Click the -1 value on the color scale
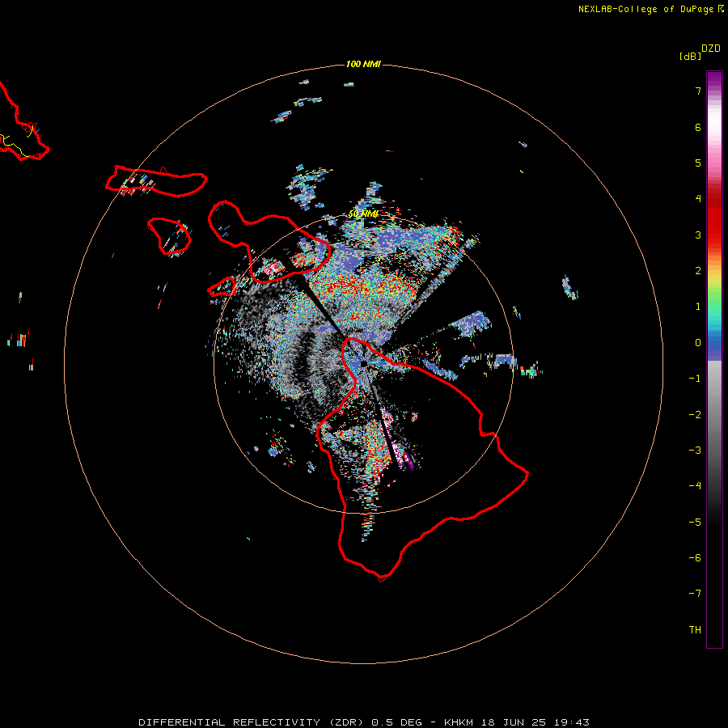This screenshot has height=728, width=728. (695, 379)
